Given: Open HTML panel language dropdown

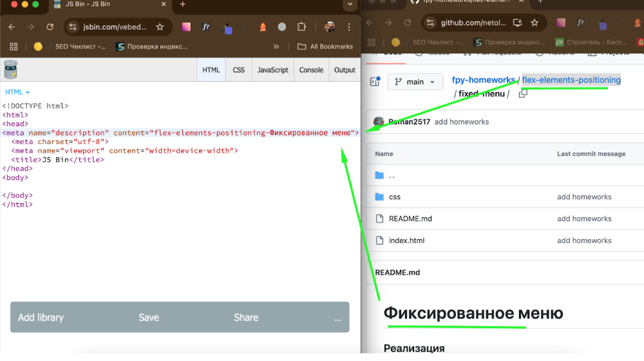Looking at the screenshot, I should click(17, 92).
